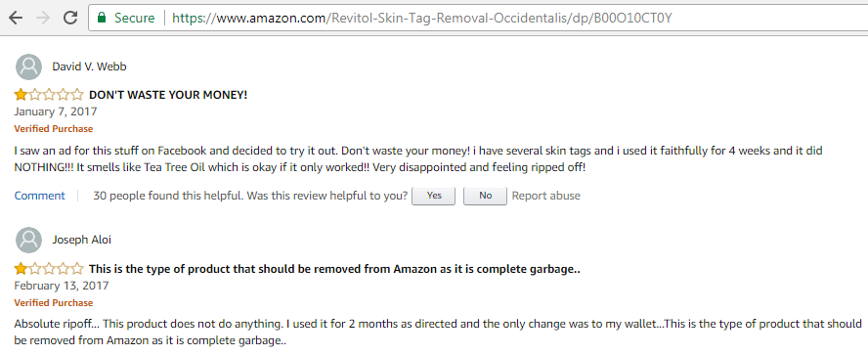The image size is (868, 356).
Task: Mark review unhelpful with No button
Action: pyautogui.click(x=485, y=196)
